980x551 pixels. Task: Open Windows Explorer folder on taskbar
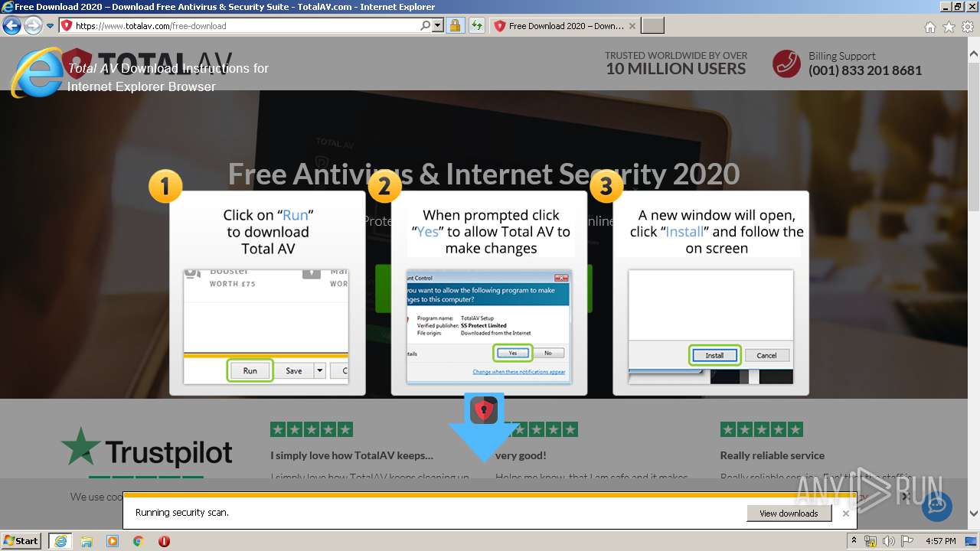(x=87, y=541)
